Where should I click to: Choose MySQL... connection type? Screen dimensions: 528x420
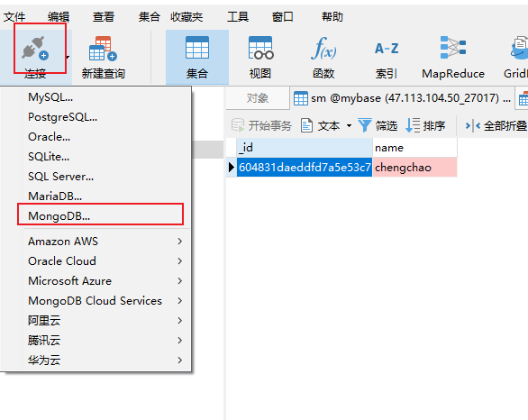(96, 97)
